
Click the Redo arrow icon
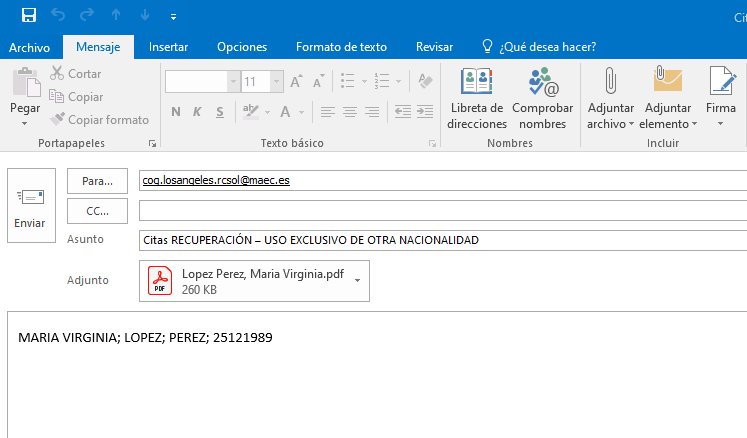point(87,15)
